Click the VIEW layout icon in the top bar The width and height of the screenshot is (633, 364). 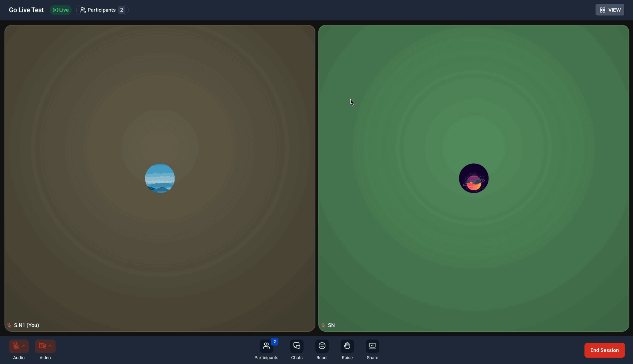(603, 10)
